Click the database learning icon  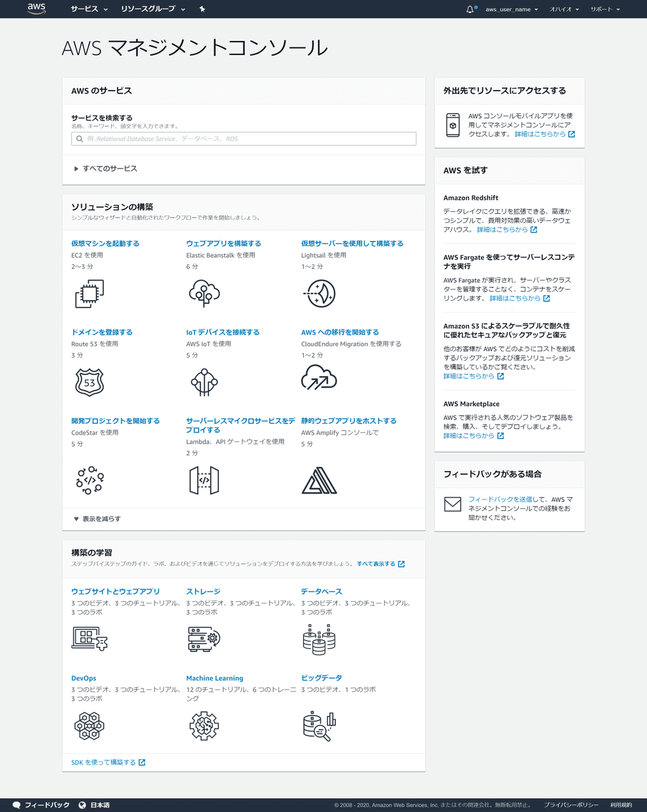[x=319, y=640]
